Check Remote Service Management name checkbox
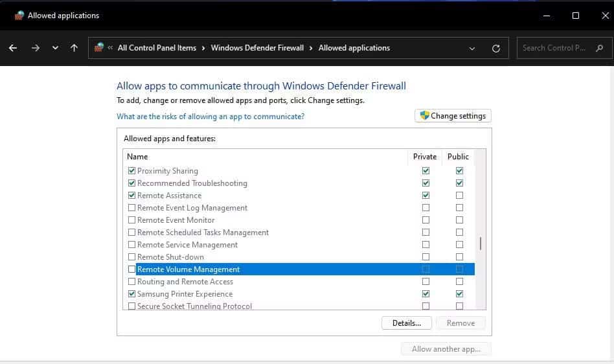 pos(131,245)
